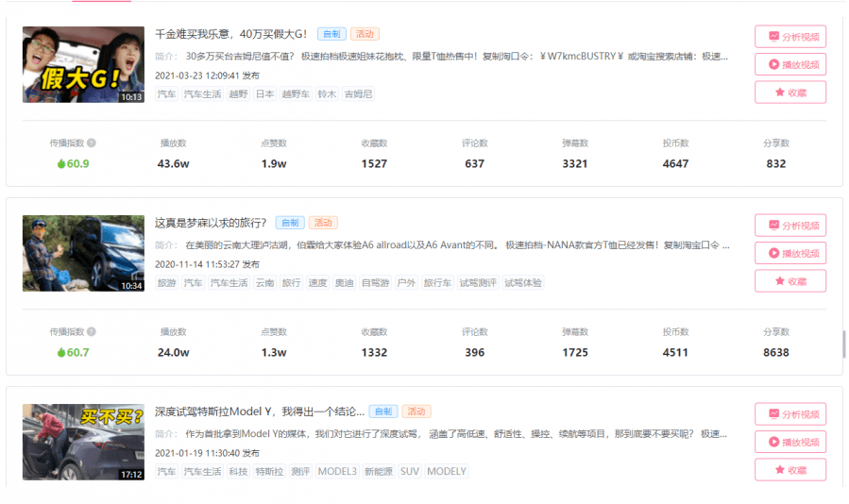Open video title 千金难买我乐意，40万买假大G!

coord(230,34)
